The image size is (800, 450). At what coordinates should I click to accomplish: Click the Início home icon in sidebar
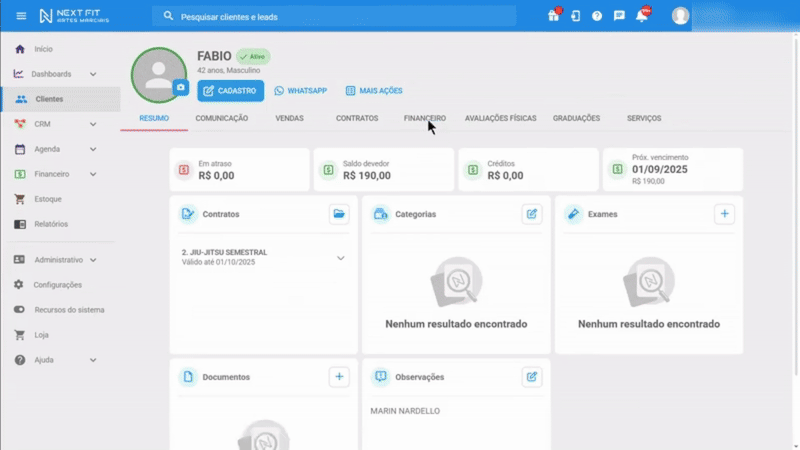[19, 49]
